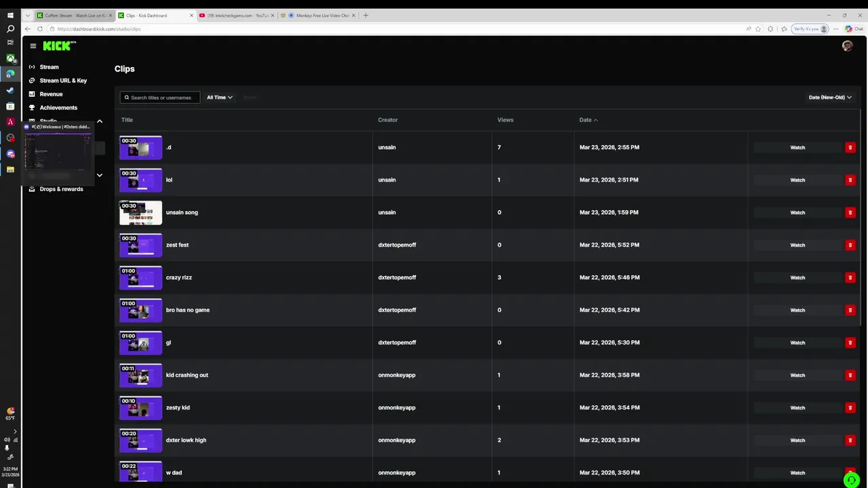This screenshot has width=868, height=488.
Task: Open Steam from the taskbar
Action: point(10,90)
